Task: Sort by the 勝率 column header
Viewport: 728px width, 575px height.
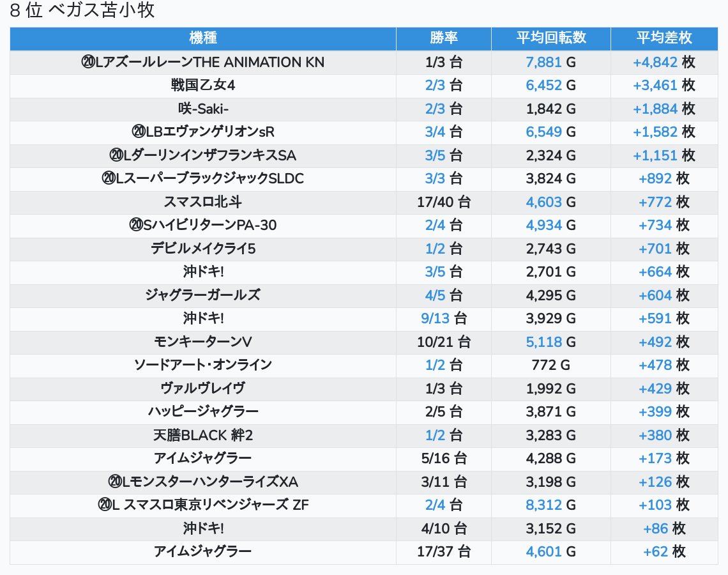Action: (443, 38)
